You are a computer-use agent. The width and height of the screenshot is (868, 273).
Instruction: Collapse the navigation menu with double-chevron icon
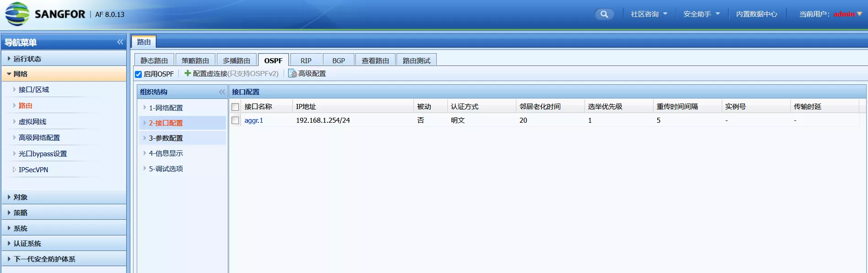120,42
